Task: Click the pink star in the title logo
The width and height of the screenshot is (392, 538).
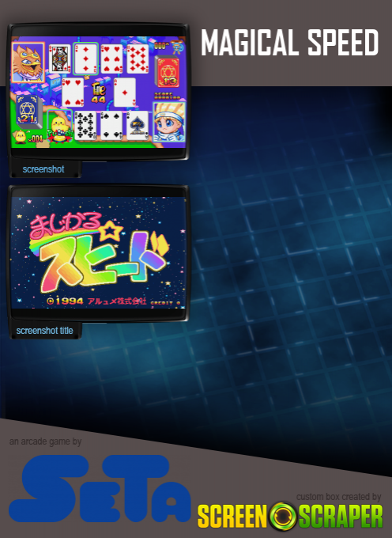Action: pyautogui.click(x=111, y=230)
